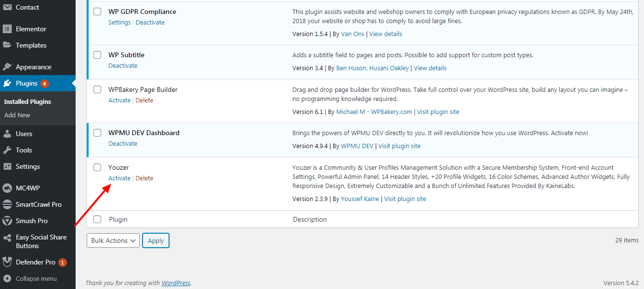Click the Defender Pro shield icon
The image size is (644, 289).
coord(7,262)
